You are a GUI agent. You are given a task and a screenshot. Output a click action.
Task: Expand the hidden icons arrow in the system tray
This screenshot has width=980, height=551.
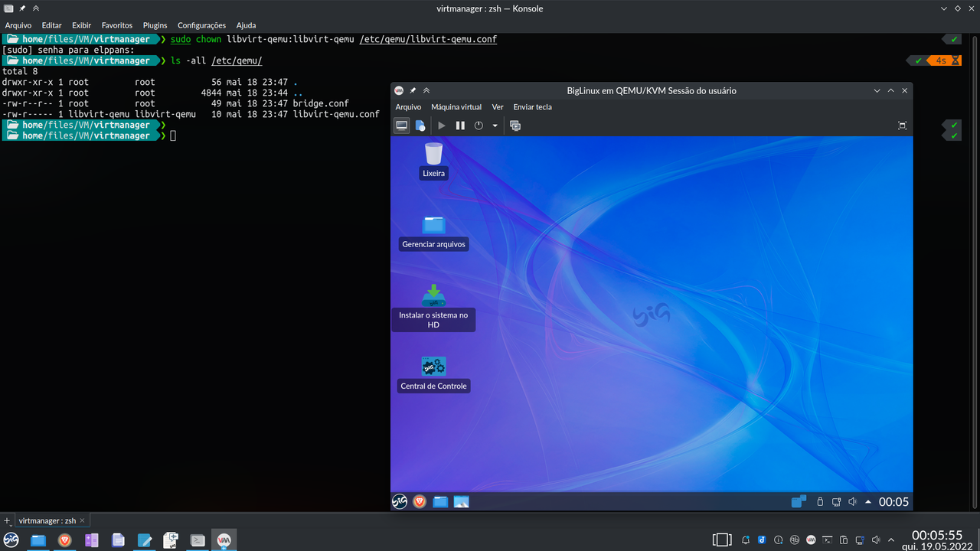[x=890, y=540]
